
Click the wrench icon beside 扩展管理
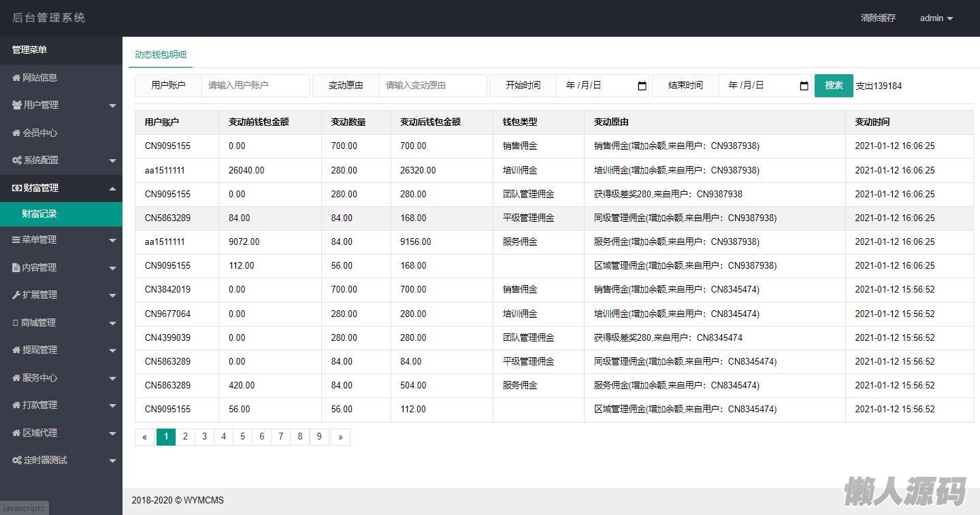pos(16,295)
